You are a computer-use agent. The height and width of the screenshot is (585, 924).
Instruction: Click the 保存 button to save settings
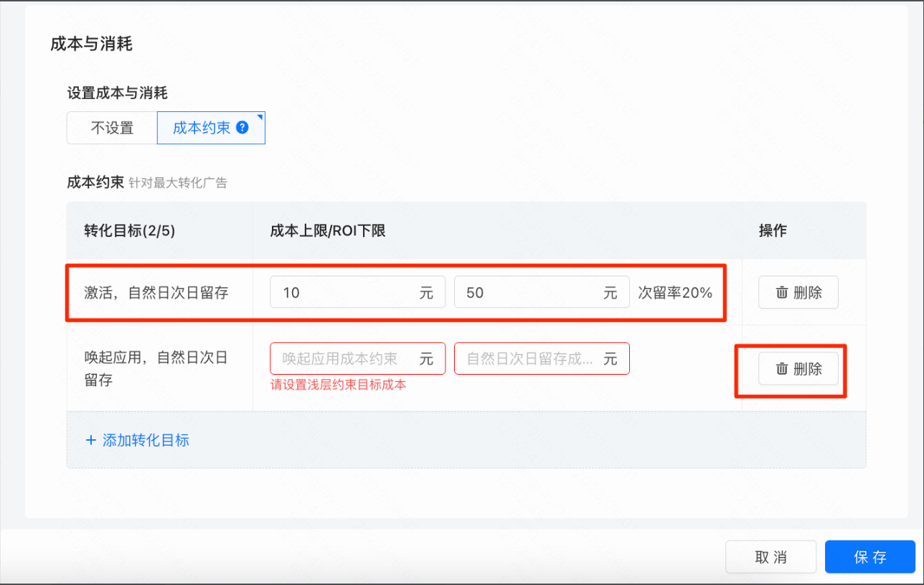869,556
